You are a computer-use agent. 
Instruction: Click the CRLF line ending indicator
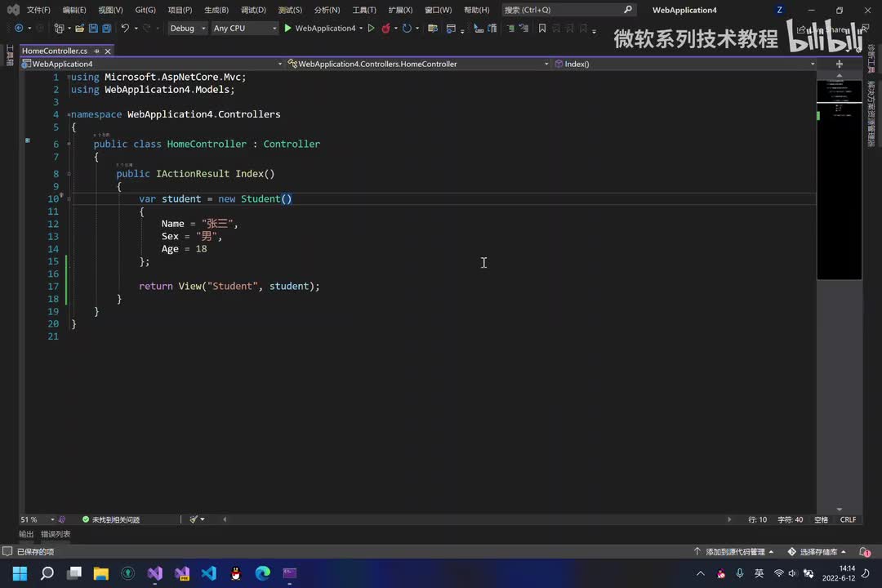point(848,519)
